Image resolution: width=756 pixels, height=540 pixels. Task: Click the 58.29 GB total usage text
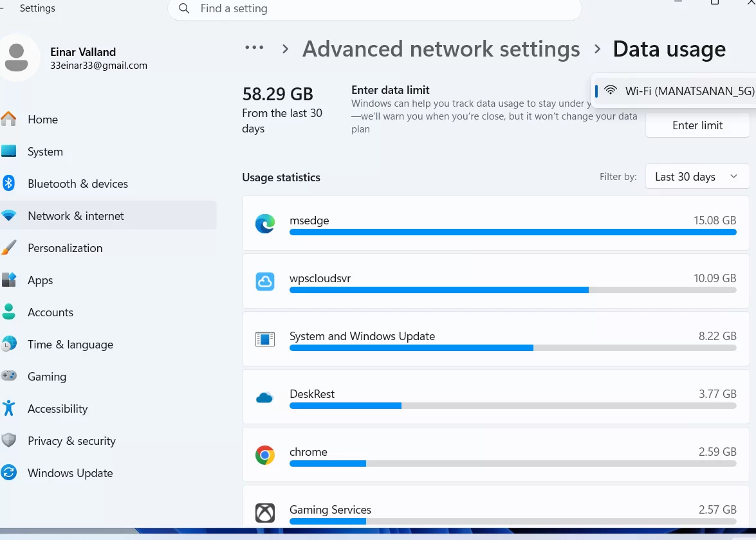277,94
